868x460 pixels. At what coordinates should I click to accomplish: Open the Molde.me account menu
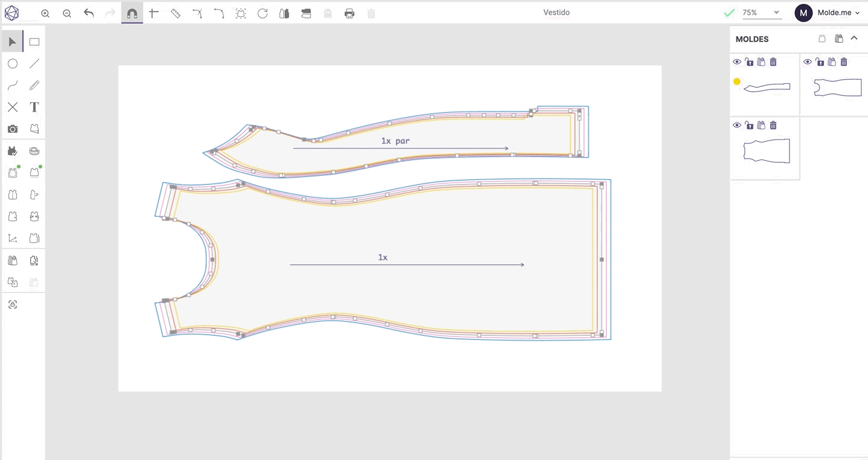(838, 13)
